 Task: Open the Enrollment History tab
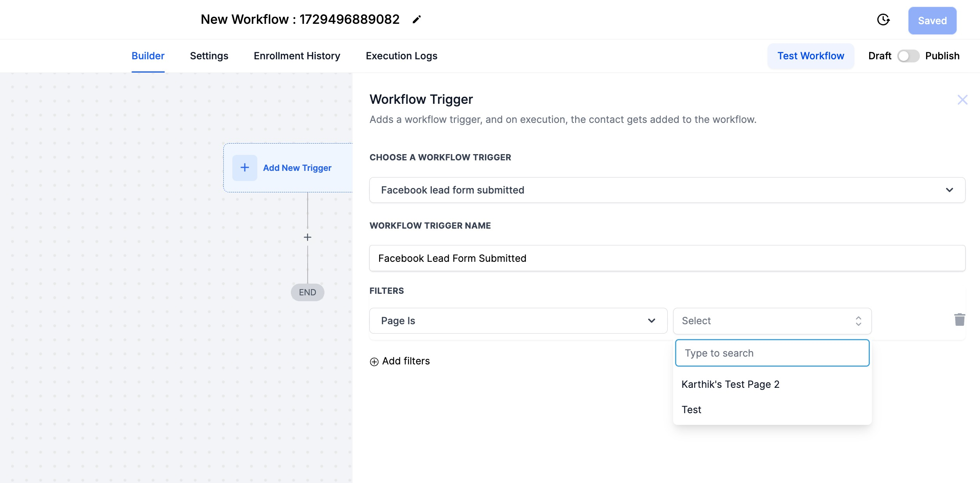tap(297, 56)
